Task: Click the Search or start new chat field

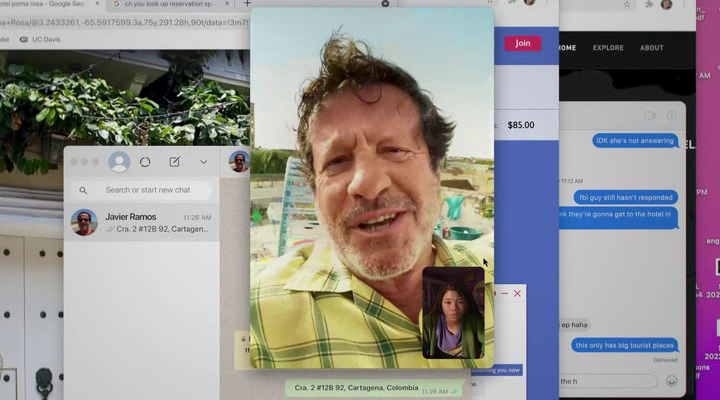Action: [x=141, y=190]
